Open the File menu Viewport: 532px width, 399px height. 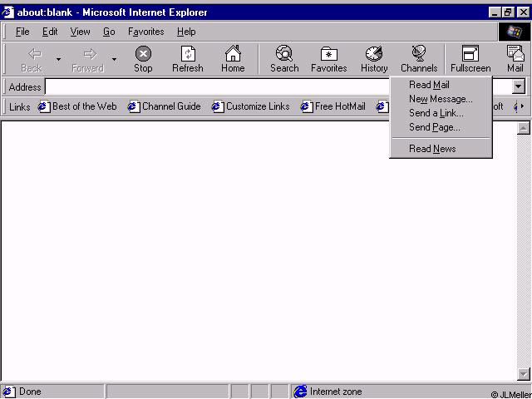(22, 32)
